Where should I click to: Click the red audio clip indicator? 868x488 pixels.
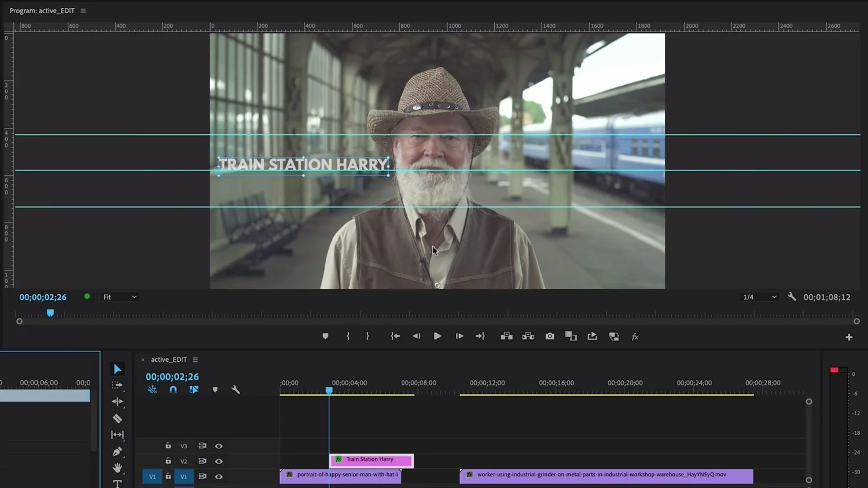click(834, 370)
